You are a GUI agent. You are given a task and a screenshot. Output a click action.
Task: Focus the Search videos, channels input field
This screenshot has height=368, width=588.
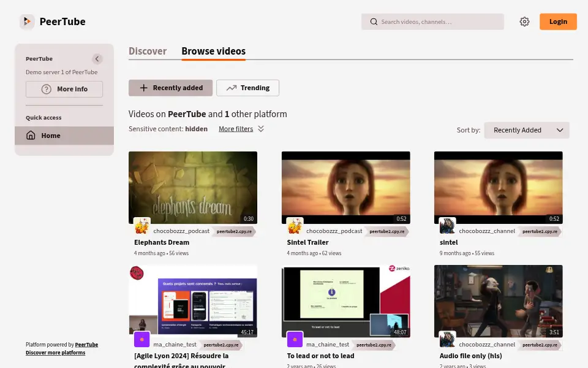[433, 22]
